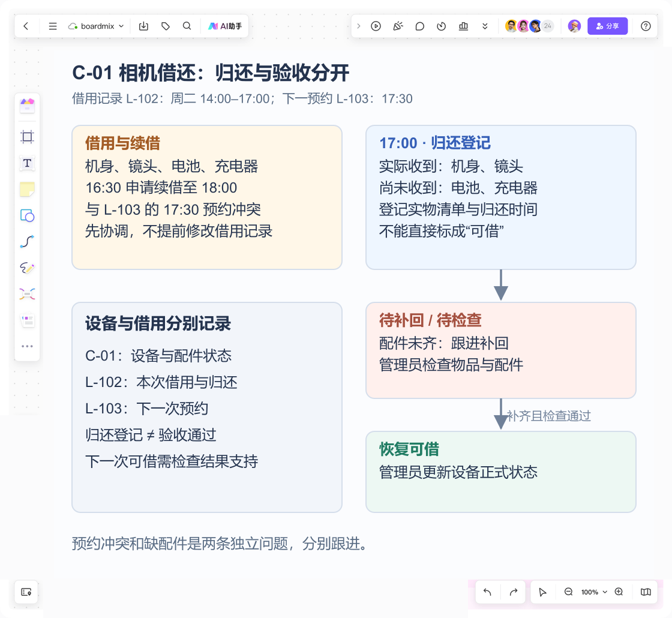Click the text 配件未齐：跟进补回

point(444,343)
